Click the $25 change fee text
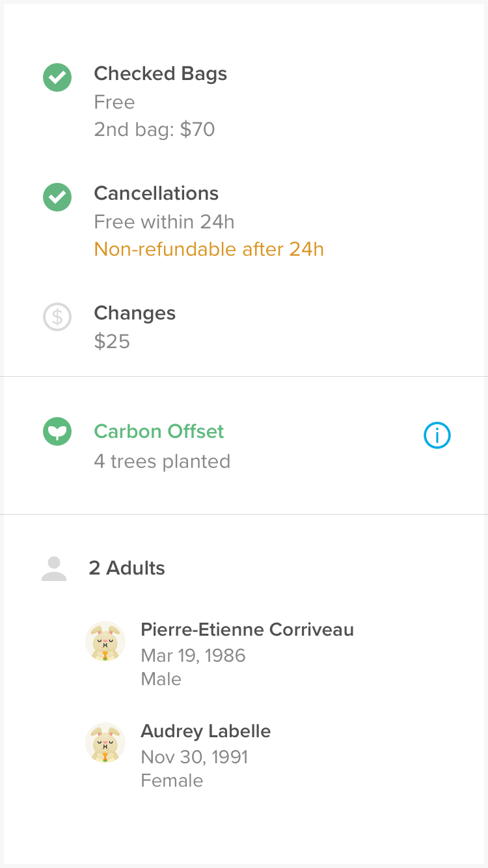 click(x=112, y=342)
